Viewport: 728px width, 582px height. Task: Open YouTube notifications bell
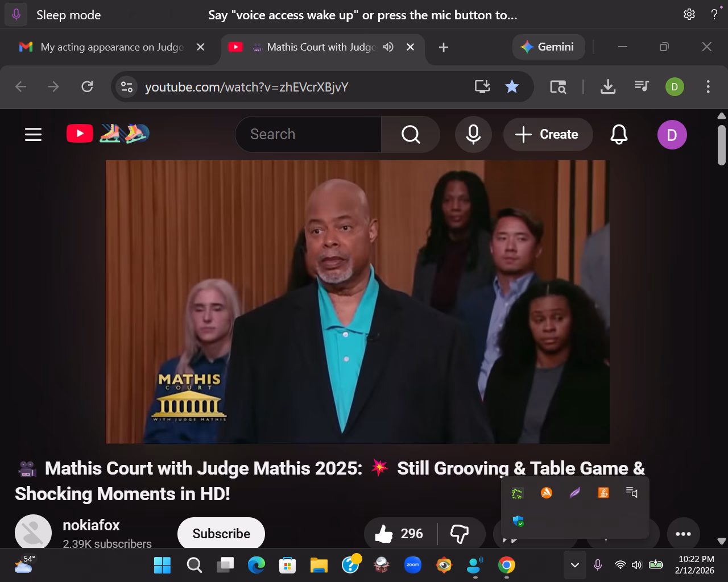[x=619, y=134]
